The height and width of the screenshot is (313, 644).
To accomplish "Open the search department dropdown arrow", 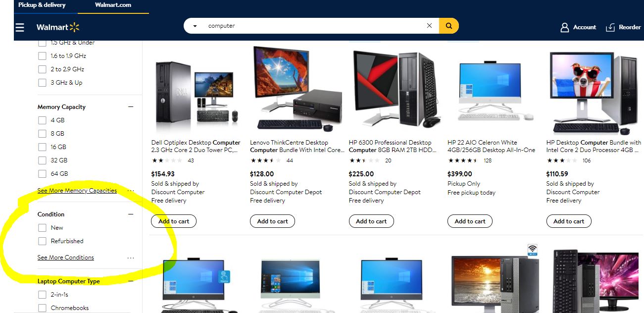I will pos(195,26).
